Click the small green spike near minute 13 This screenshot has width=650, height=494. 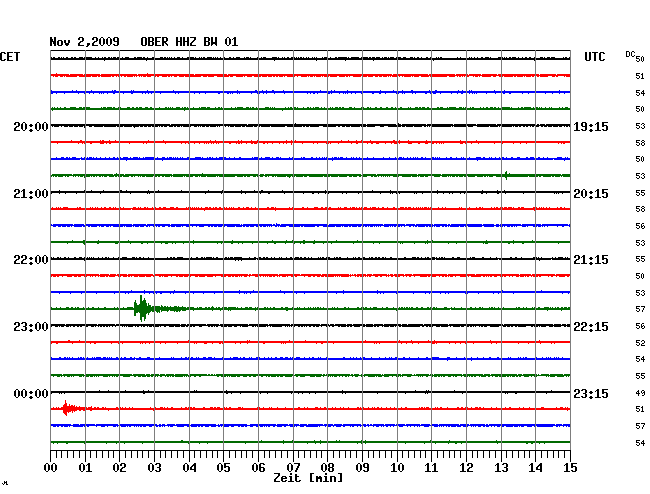click(x=506, y=175)
